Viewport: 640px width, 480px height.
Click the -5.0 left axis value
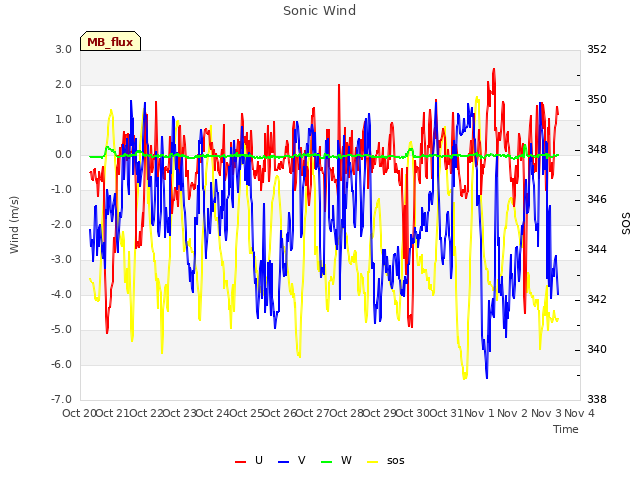click(x=62, y=329)
